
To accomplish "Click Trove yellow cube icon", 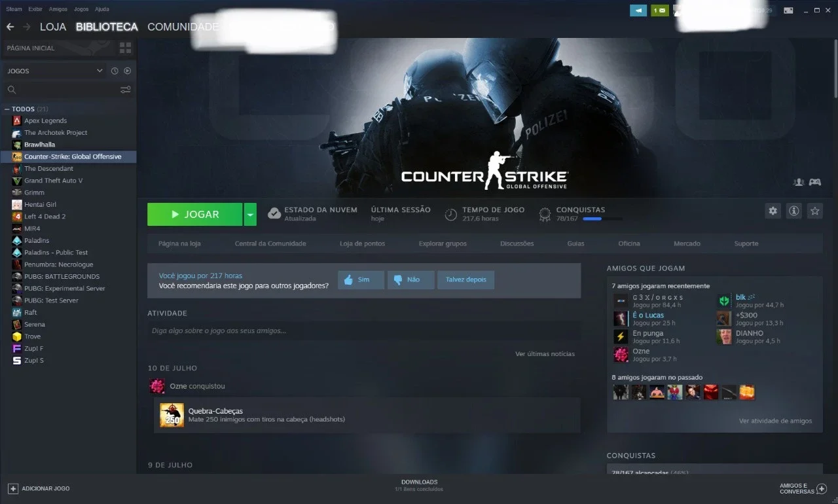I will 17,336.
